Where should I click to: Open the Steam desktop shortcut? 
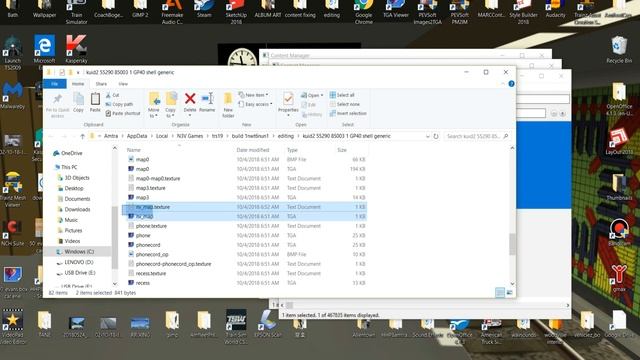[x=204, y=9]
